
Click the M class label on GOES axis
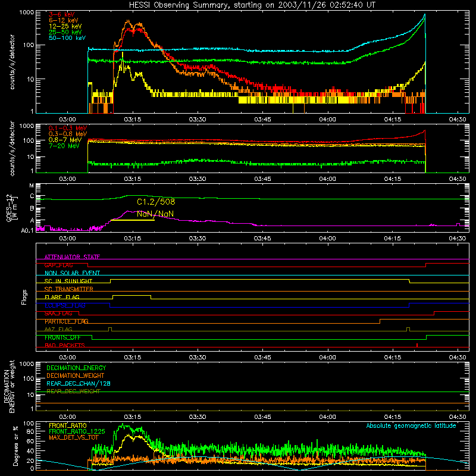(x=32, y=186)
